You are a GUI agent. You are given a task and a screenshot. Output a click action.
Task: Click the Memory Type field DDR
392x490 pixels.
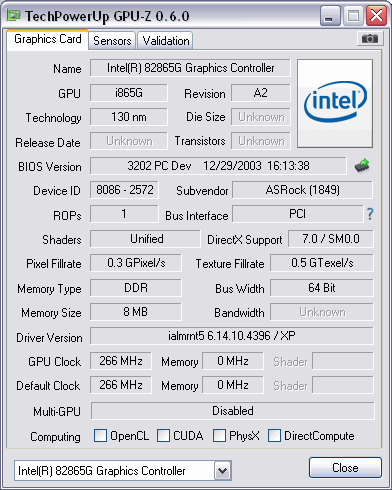point(136,288)
